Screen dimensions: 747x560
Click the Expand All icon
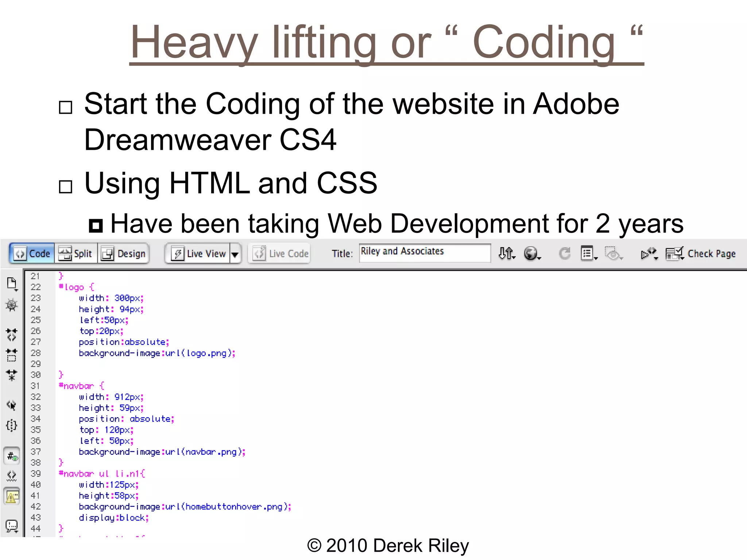12,375
